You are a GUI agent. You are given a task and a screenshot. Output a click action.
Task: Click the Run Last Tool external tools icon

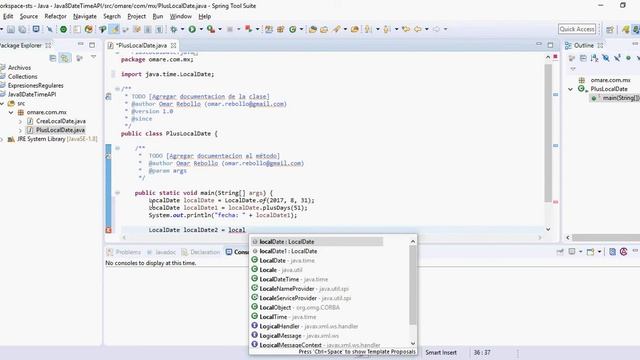[x=211, y=29]
